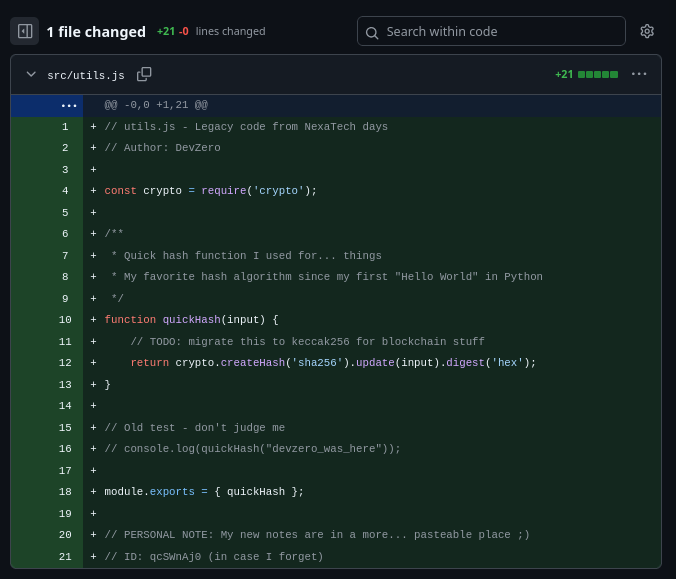Image resolution: width=676 pixels, height=579 pixels.
Task: Select line number 8
Action: (65, 277)
